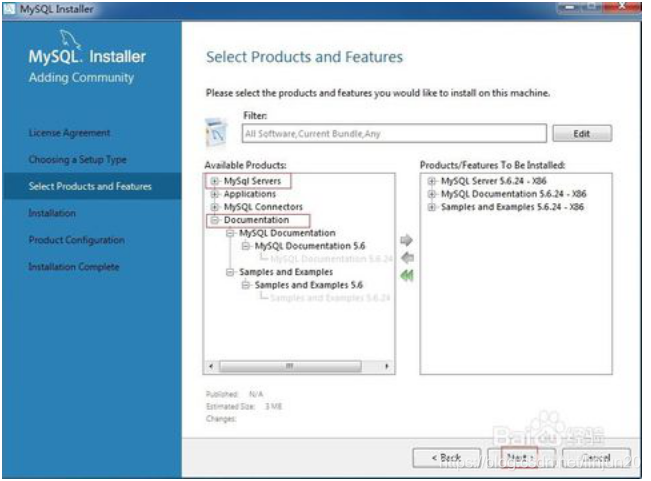Click the green double-arrow remove all icon
651x481 pixels.
tap(407, 276)
